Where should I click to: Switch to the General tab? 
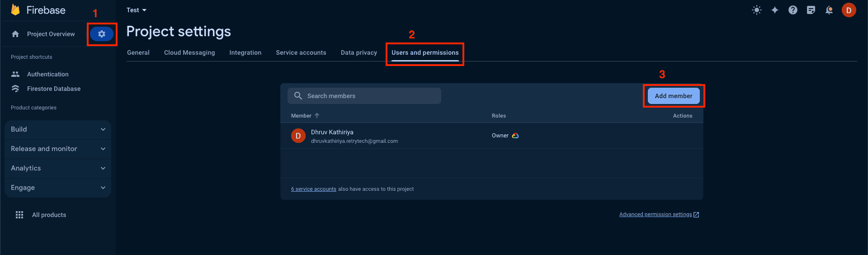click(138, 52)
